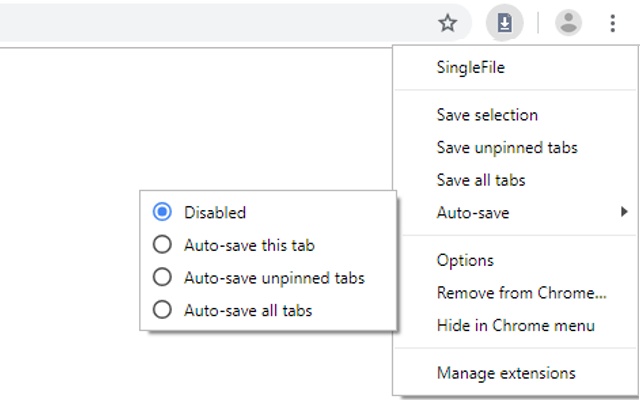Click Save unpinned tabs
This screenshot has width=640, height=400.
pyautogui.click(x=507, y=148)
